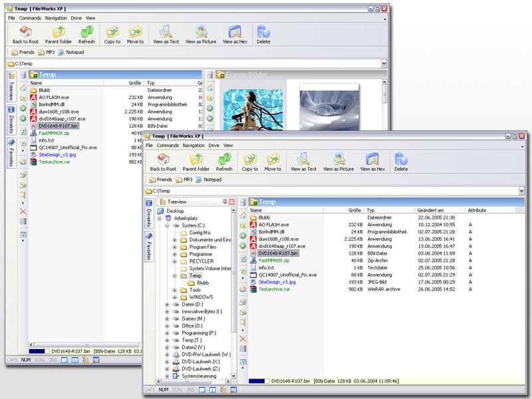Expand Programming (P:) drive in tree
532x399 pixels.
[167, 333]
